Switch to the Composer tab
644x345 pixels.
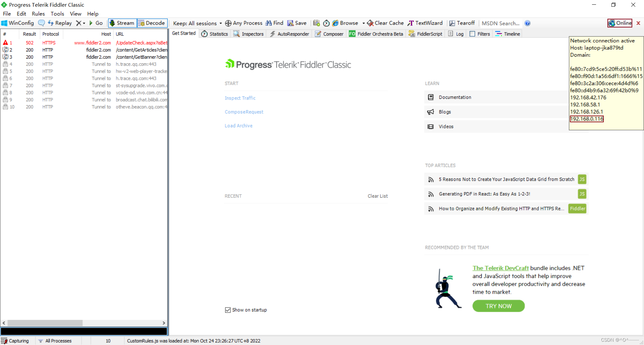(x=329, y=34)
